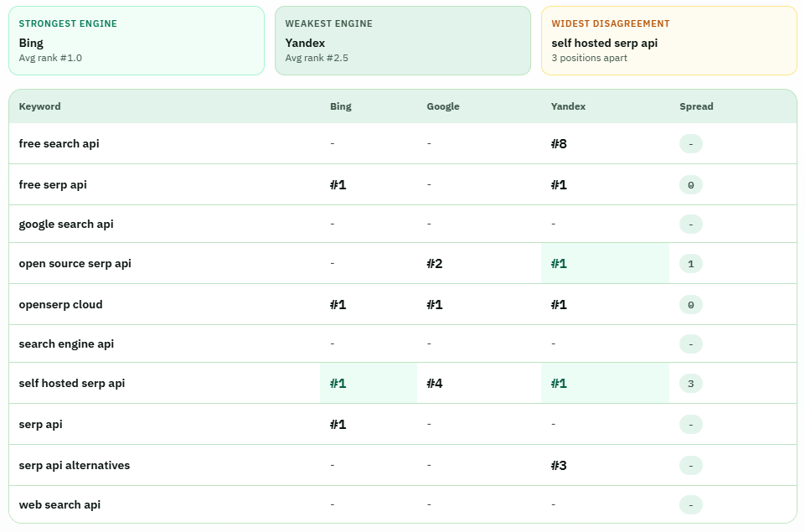Click the Bing column header
The image size is (805, 532).
pyautogui.click(x=340, y=106)
